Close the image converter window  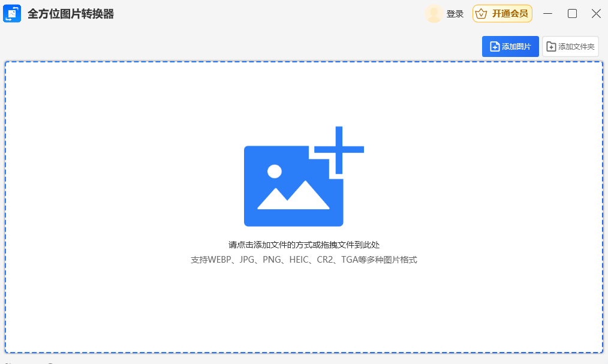pos(596,14)
